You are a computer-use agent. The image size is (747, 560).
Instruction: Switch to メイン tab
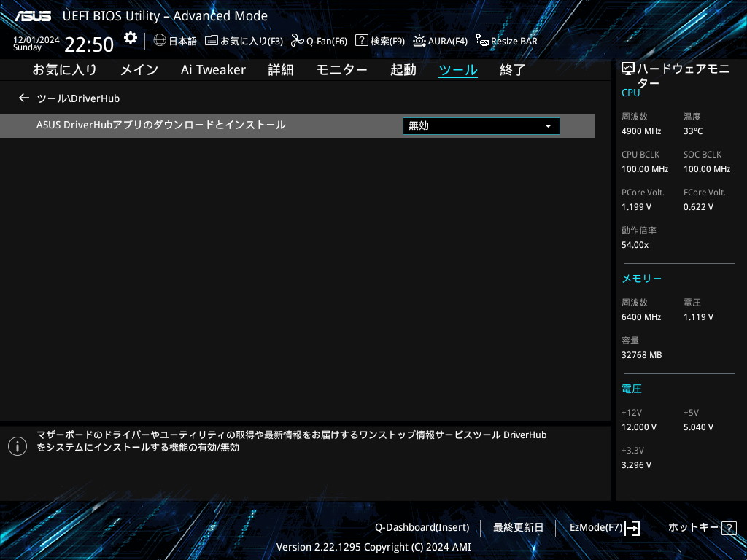[139, 70]
